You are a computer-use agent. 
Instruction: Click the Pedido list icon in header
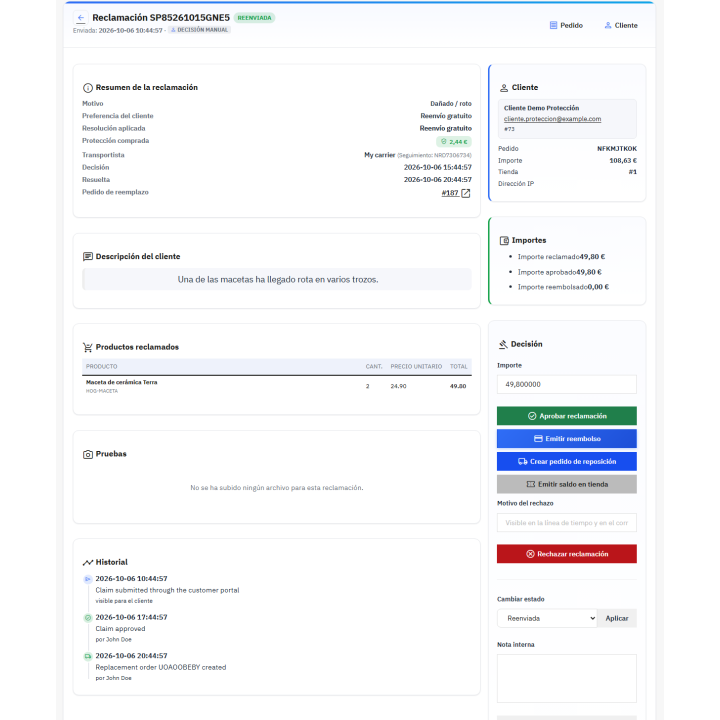point(553,25)
